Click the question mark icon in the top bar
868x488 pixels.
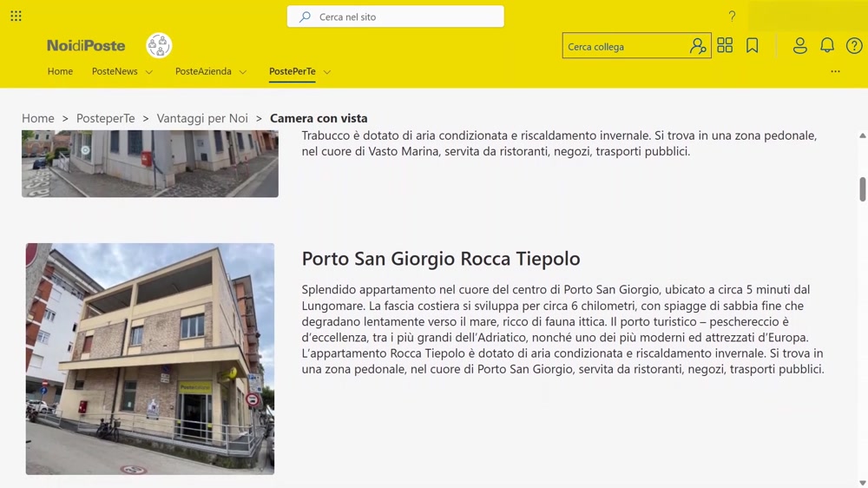(732, 16)
